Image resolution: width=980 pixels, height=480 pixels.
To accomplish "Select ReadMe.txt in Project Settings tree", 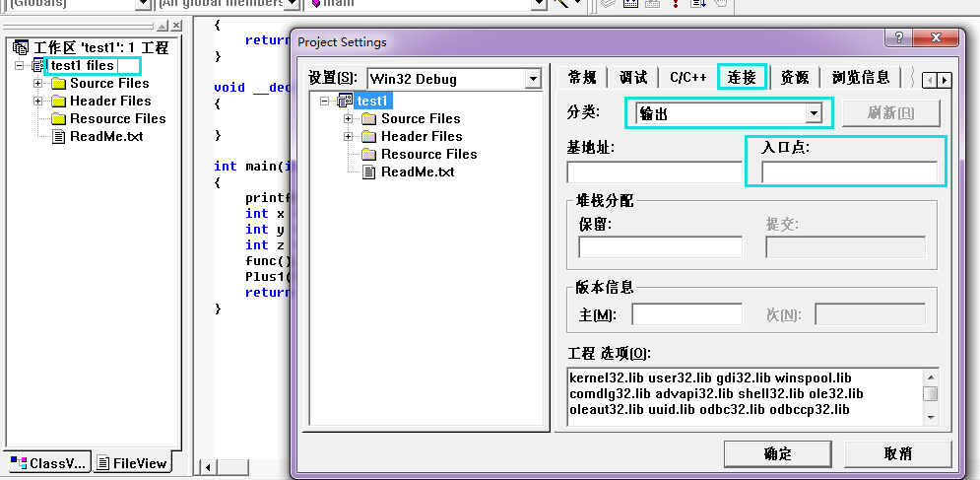I will click(418, 171).
